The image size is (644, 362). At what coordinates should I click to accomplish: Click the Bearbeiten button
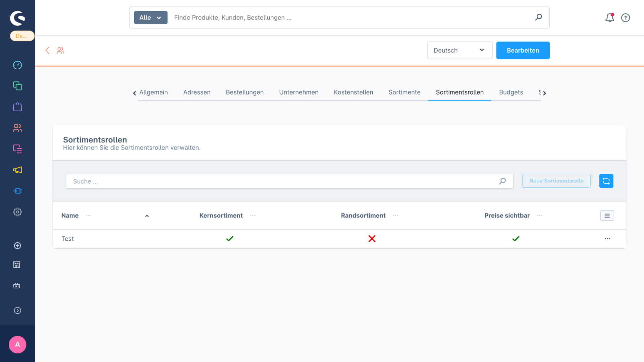523,50
